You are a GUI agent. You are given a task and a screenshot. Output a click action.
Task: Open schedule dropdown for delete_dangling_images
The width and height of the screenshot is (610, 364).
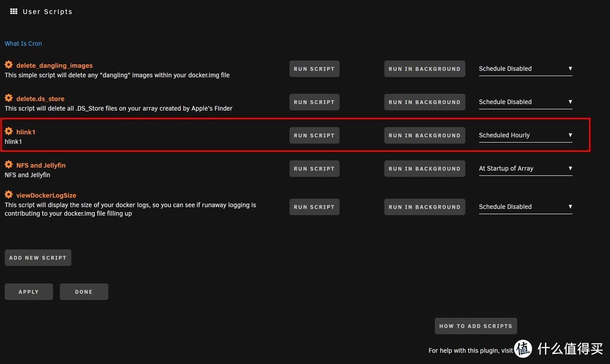(x=525, y=69)
